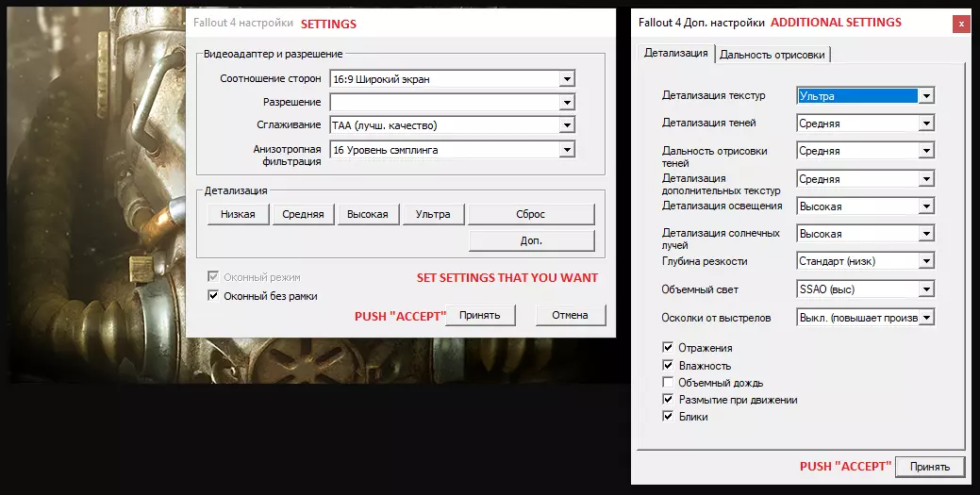This screenshot has width=980, height=495.
Task: Open the Глубина резкости dropdown
Action: (866, 261)
